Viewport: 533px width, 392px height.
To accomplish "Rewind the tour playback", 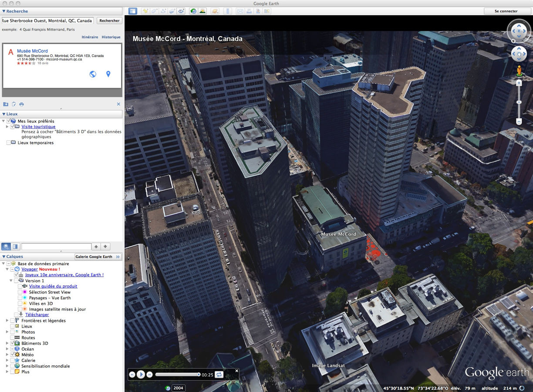I will [132, 375].
